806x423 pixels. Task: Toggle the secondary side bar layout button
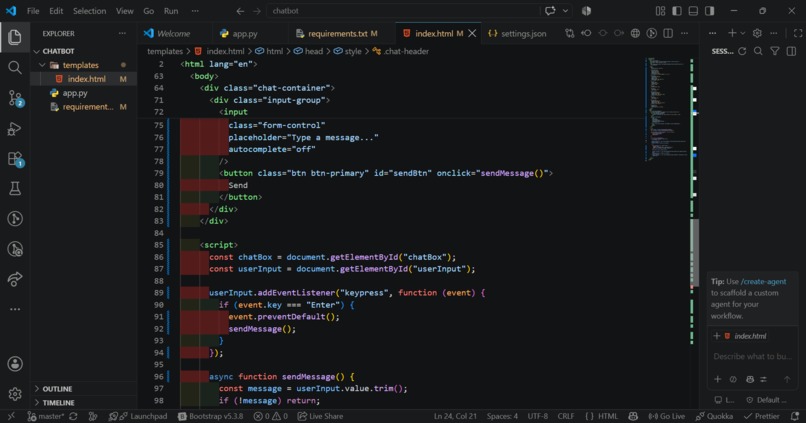(710, 11)
